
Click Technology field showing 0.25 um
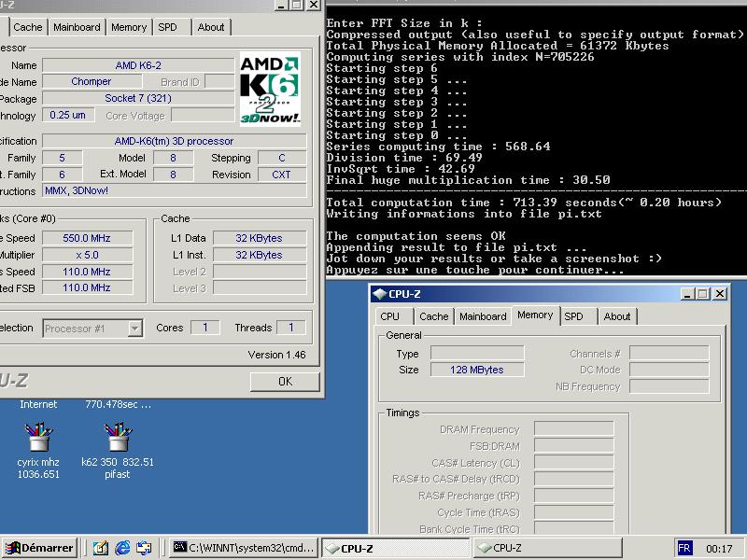(x=68, y=115)
